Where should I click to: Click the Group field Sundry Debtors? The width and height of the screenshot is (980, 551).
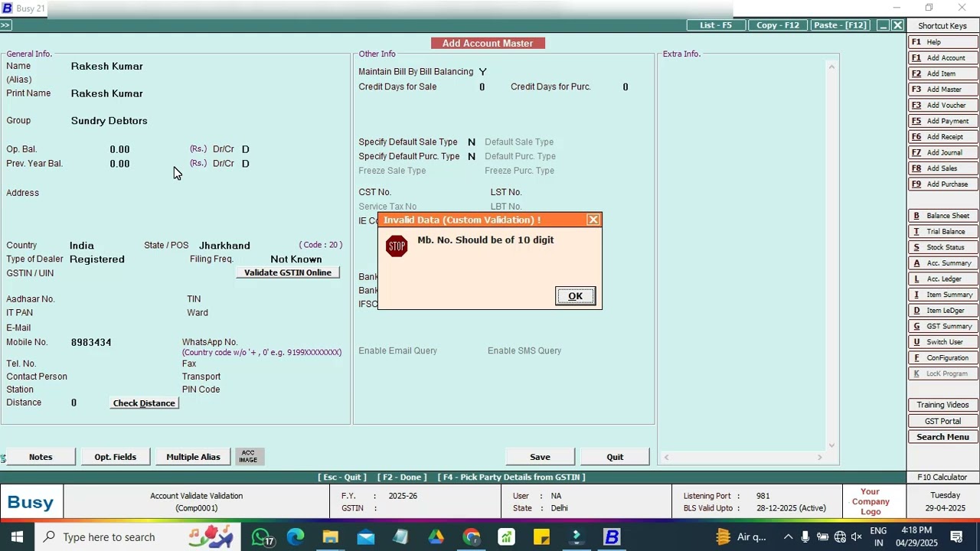109,121
